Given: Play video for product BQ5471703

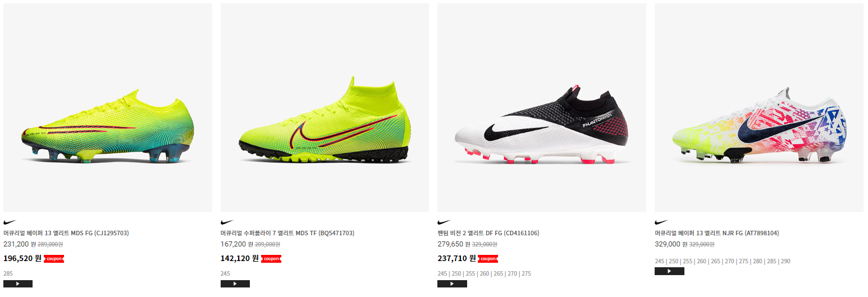Looking at the screenshot, I should coord(235,284).
